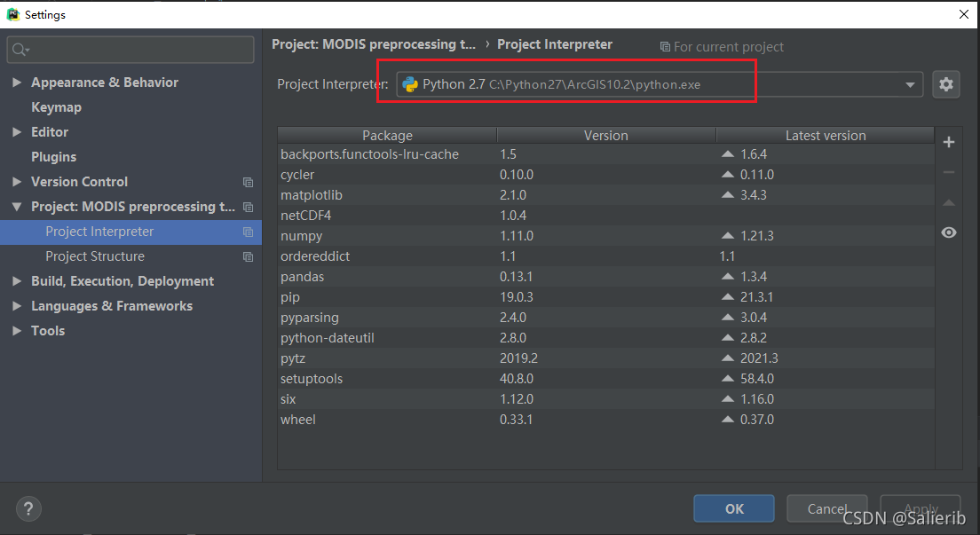Open the Keymap settings page
This screenshot has width=980, height=535.
coord(56,107)
